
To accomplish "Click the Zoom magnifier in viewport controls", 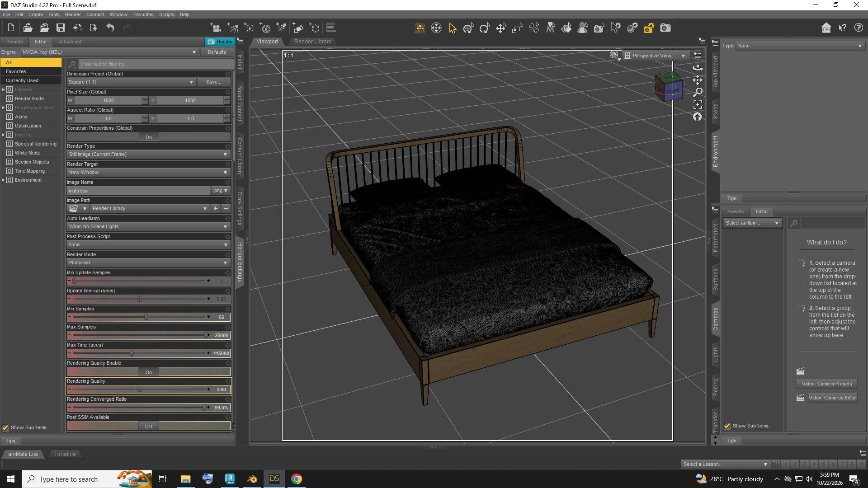I will click(698, 92).
